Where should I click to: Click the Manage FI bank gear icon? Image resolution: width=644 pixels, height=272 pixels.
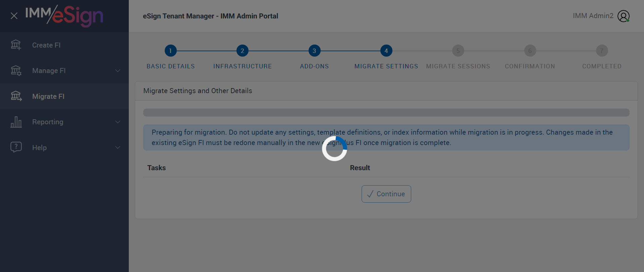point(16,71)
